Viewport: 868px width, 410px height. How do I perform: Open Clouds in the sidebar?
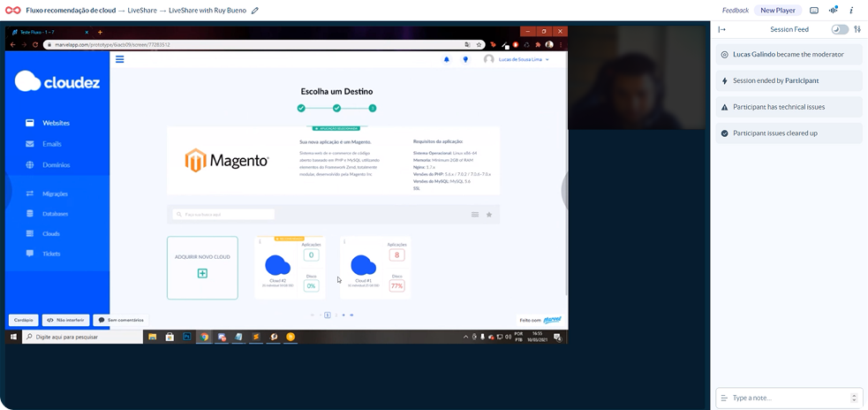(x=42, y=234)
